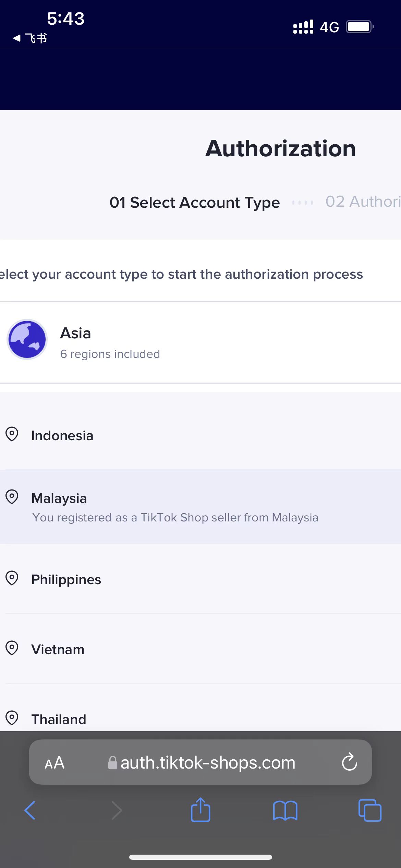
Task: Tap the location pin beside Vietnam
Action: 12,648
